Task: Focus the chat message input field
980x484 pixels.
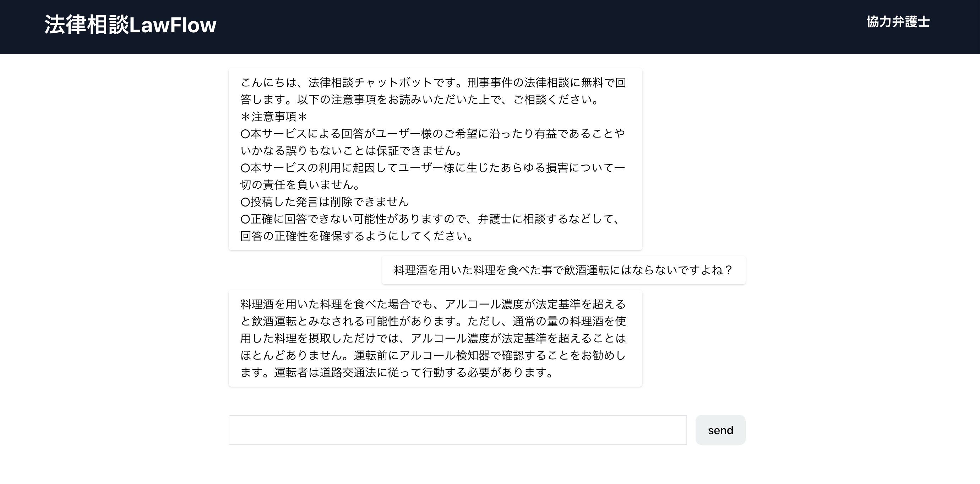Action: (457, 430)
